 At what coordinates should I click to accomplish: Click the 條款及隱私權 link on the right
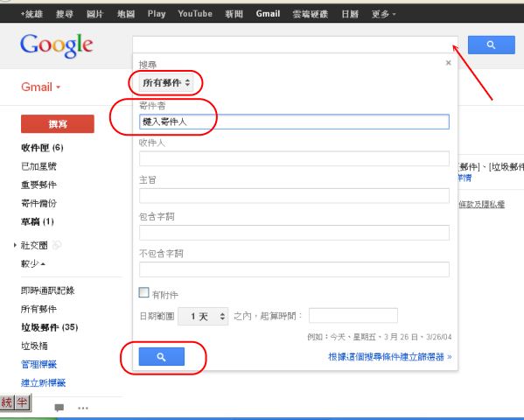(481, 205)
